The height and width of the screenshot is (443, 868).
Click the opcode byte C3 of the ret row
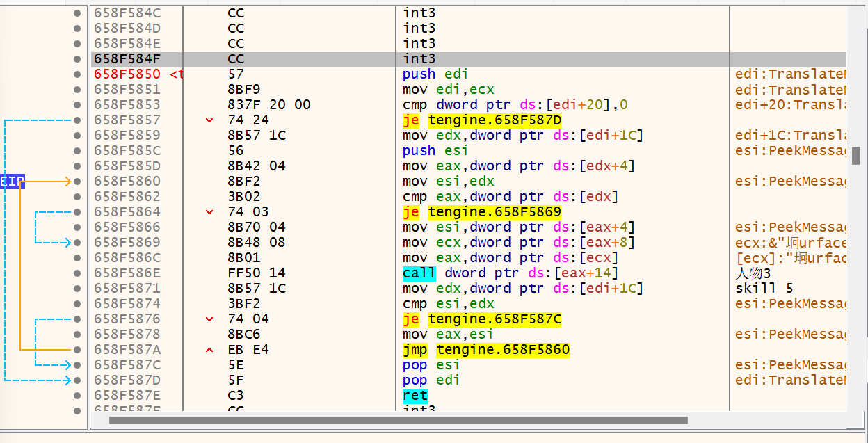236,396
